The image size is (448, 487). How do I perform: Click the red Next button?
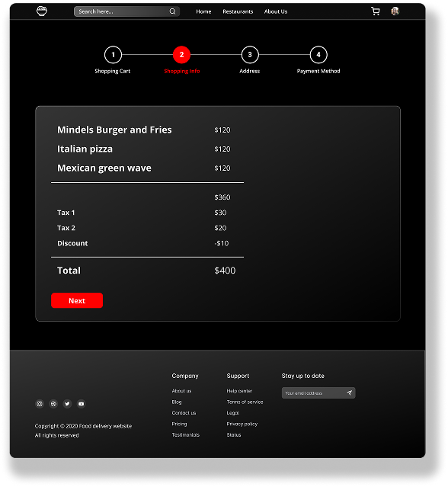pos(77,300)
